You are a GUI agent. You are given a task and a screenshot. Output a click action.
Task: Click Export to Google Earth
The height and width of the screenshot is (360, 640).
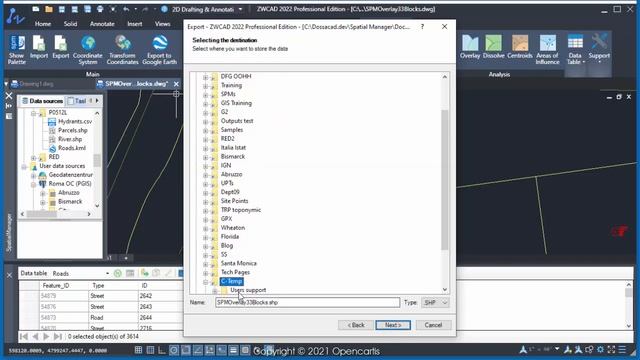tap(160, 49)
